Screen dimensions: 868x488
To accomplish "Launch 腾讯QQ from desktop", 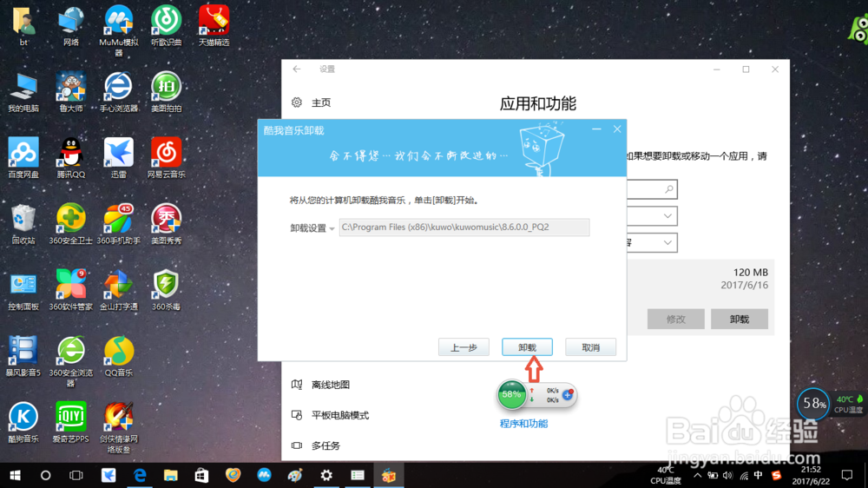I will point(71,158).
